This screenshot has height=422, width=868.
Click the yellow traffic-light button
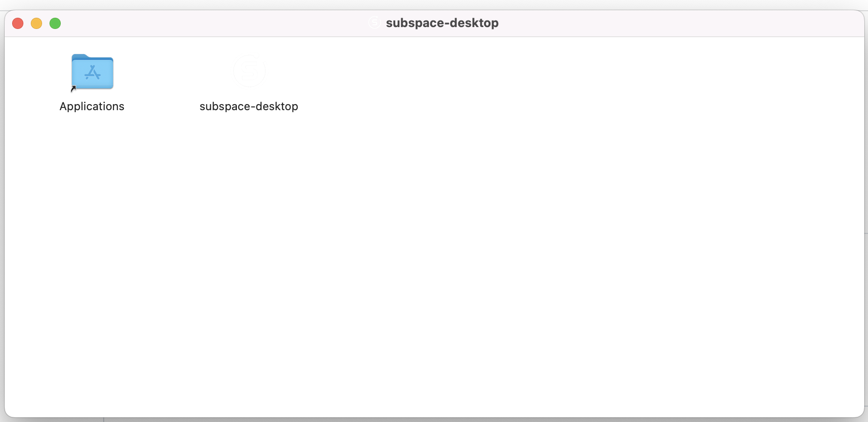click(x=36, y=23)
